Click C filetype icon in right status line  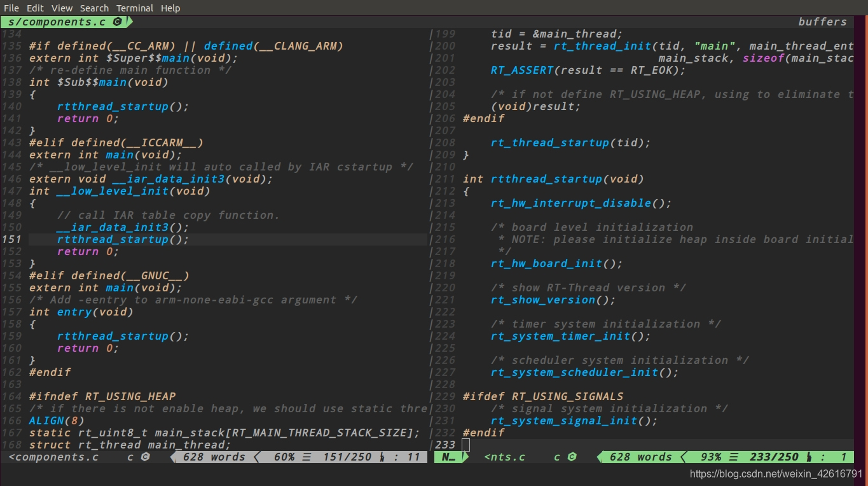(x=572, y=457)
